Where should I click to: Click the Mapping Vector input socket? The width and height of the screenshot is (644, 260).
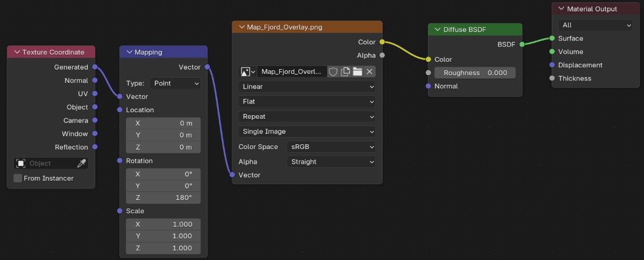click(x=119, y=96)
